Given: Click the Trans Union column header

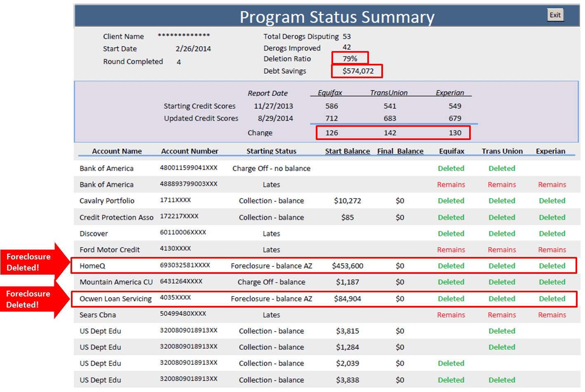Looking at the screenshot, I should [x=502, y=151].
